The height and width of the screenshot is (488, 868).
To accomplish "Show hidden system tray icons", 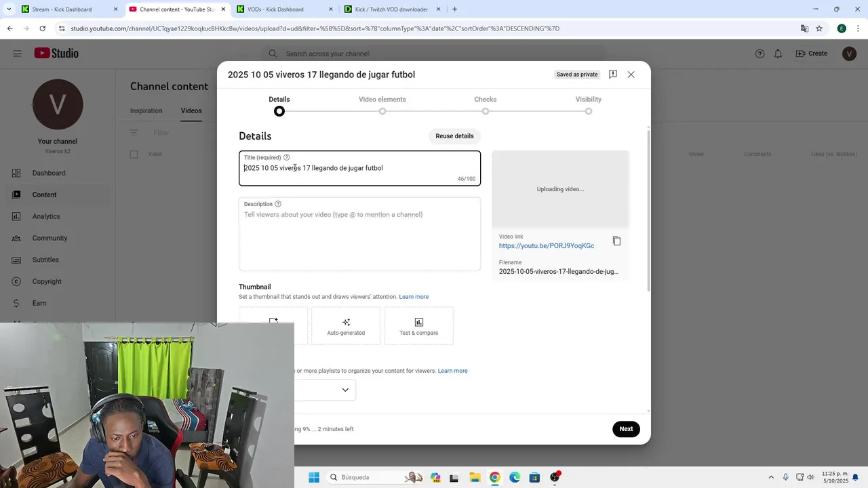I will pyautogui.click(x=770, y=477).
